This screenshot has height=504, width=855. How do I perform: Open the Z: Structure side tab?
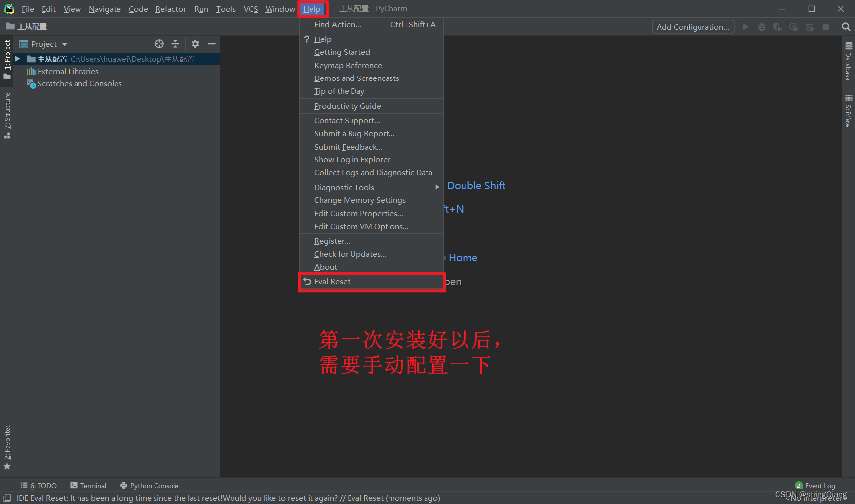click(7, 116)
